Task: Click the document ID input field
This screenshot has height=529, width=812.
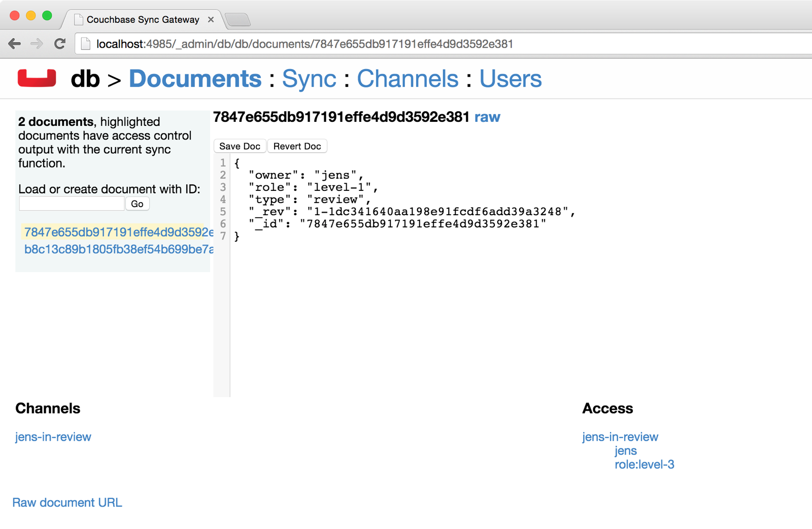Action: click(x=72, y=204)
